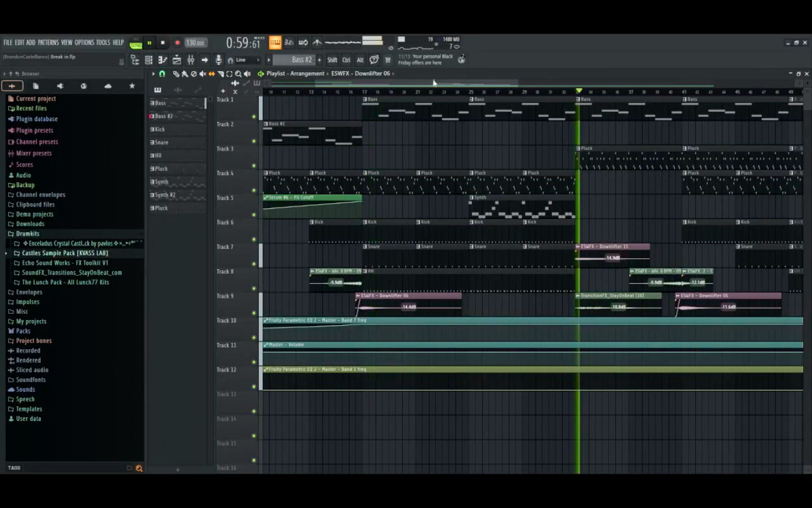Open the PATTERNS menu
The image size is (812, 508).
[48, 42]
